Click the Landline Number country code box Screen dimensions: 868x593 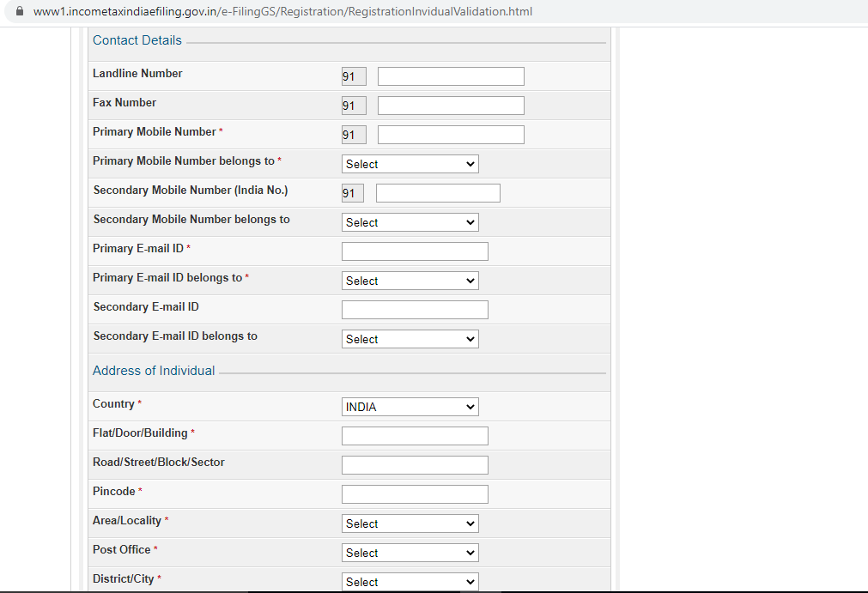354,76
